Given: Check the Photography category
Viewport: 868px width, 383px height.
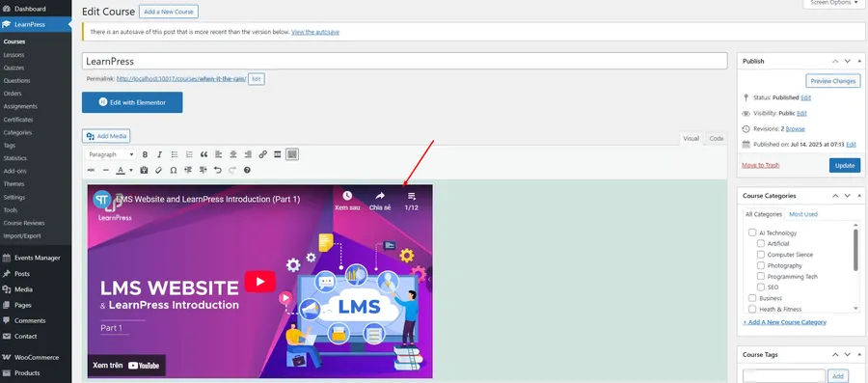Looking at the screenshot, I should point(761,265).
